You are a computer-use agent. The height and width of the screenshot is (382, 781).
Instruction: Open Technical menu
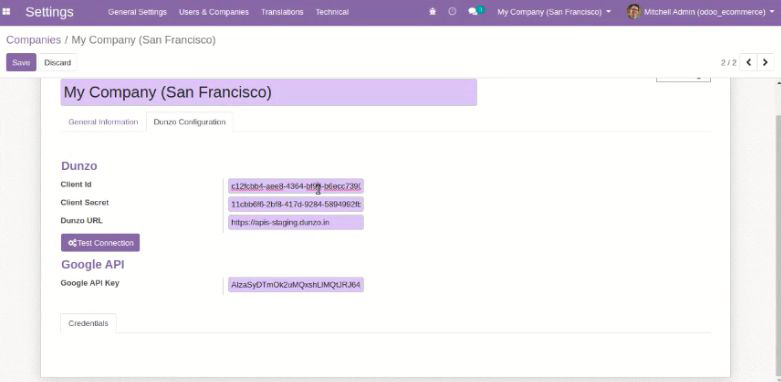[x=332, y=12]
